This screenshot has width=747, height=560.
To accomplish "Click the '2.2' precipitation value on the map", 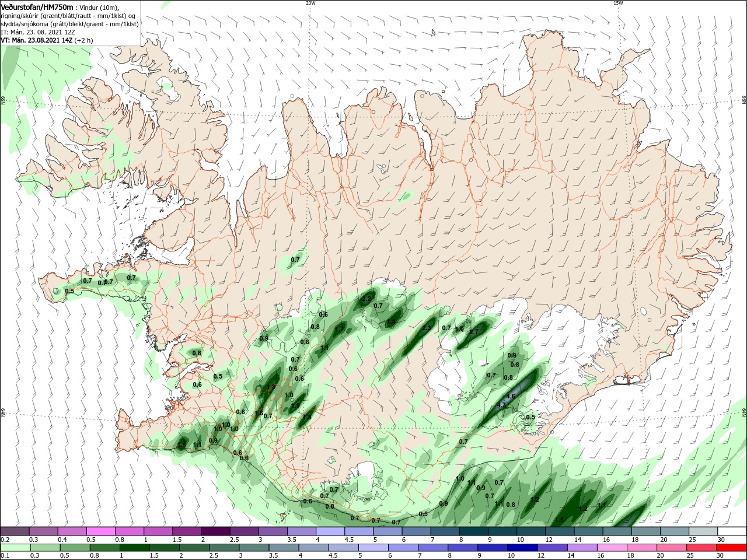I will tap(367, 299).
